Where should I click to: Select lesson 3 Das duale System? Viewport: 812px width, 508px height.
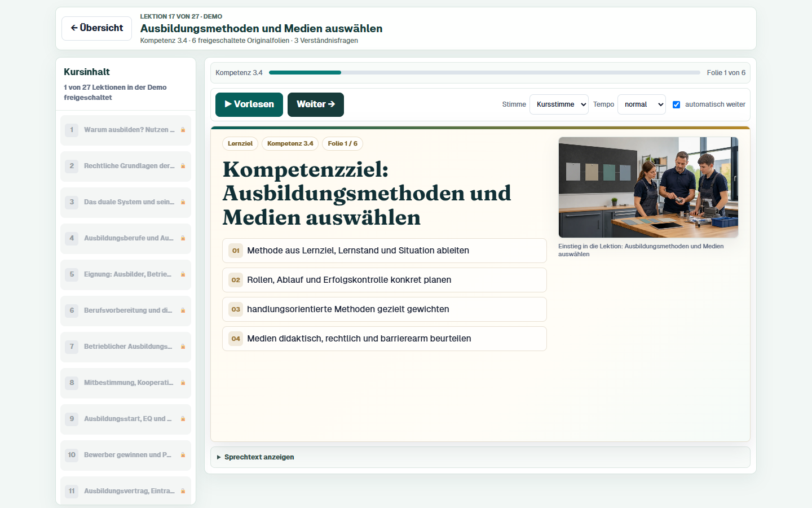pos(126,202)
